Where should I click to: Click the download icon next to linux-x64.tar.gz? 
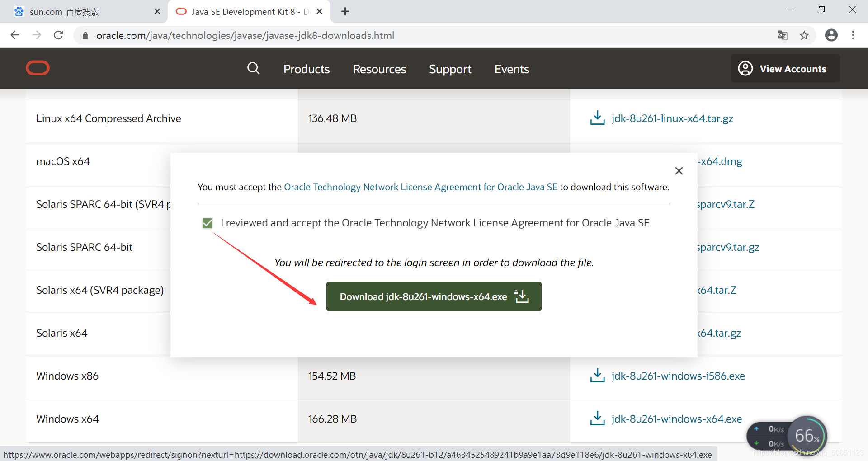597,118
